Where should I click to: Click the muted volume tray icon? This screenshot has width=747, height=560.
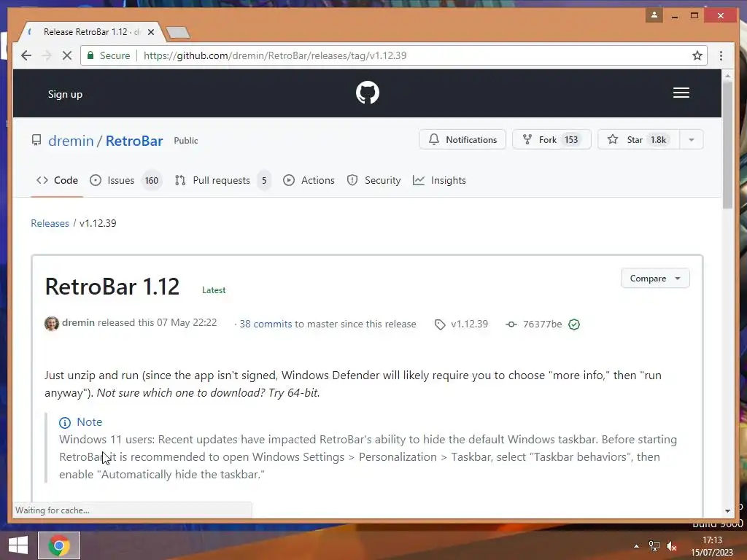672,546
